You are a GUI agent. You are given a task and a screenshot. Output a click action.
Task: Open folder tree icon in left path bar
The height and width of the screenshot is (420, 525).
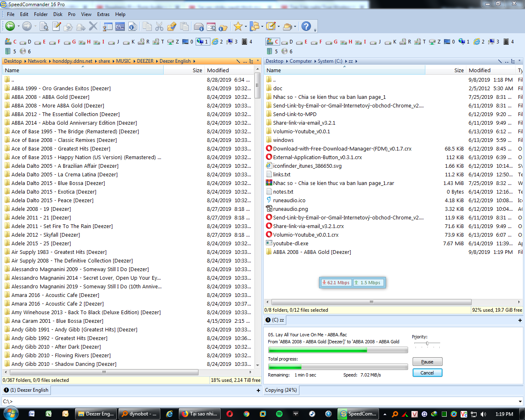[251, 61]
